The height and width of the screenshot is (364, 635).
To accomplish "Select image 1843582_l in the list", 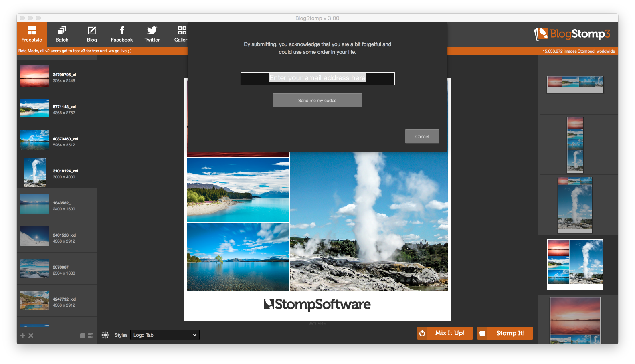I will coord(57,204).
